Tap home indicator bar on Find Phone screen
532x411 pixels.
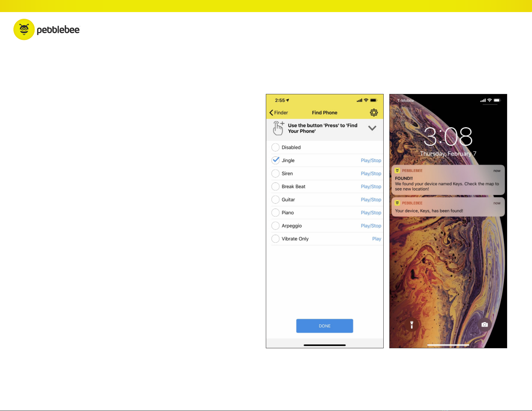(x=325, y=345)
